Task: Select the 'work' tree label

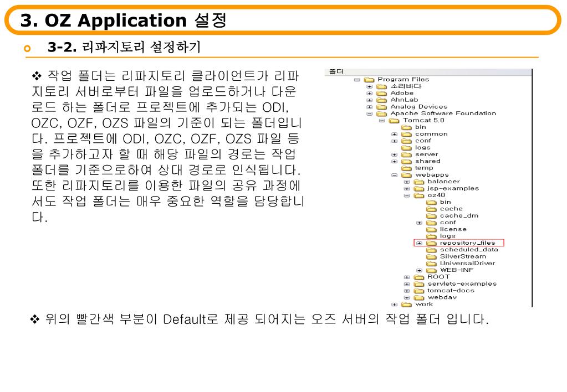Action: tap(424, 304)
